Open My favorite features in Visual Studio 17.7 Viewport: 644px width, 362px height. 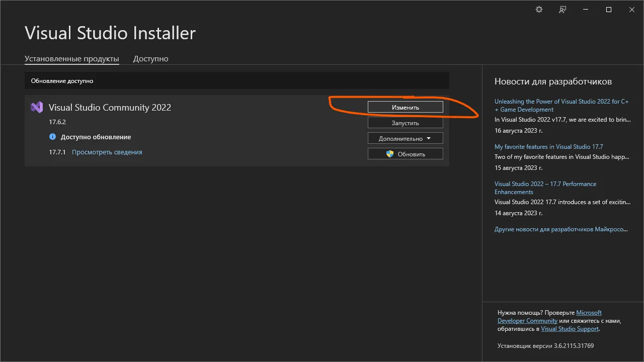(x=548, y=147)
